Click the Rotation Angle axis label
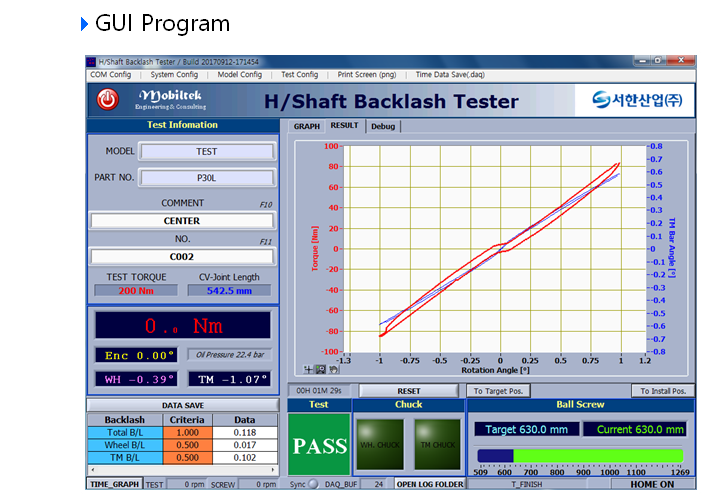Viewport: 702px width, 495px height. click(x=495, y=370)
